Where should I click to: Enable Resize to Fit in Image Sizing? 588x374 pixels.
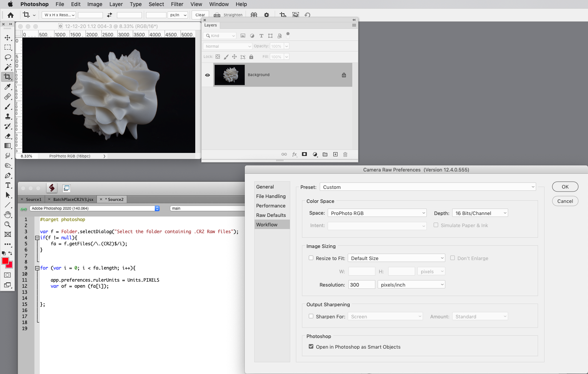311,257
